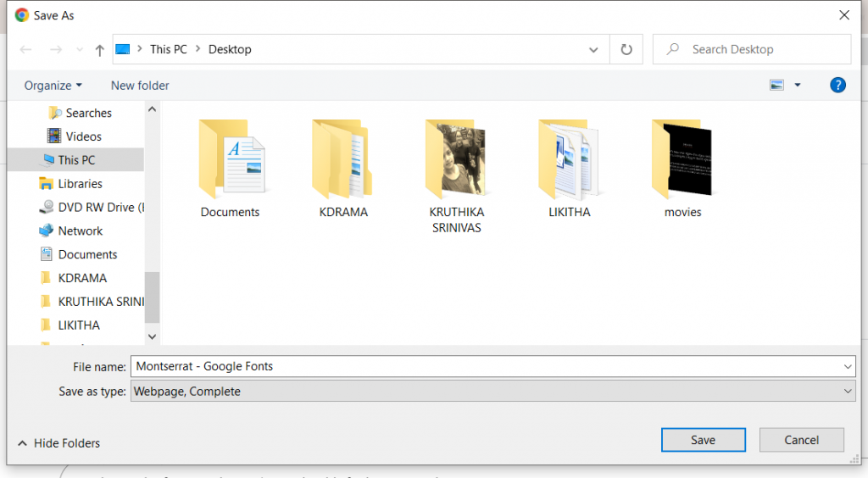The height and width of the screenshot is (478, 868).
Task: Click the change view layout icon
Action: (x=776, y=85)
